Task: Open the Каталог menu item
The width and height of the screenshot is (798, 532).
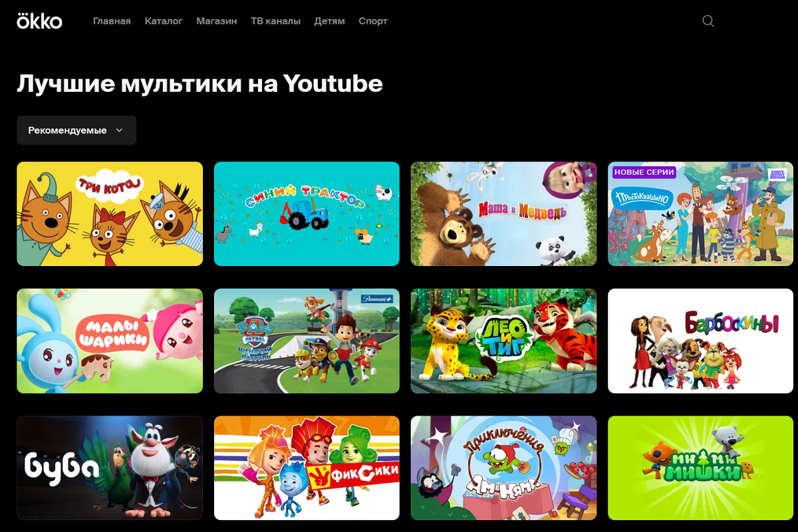Action: [164, 21]
